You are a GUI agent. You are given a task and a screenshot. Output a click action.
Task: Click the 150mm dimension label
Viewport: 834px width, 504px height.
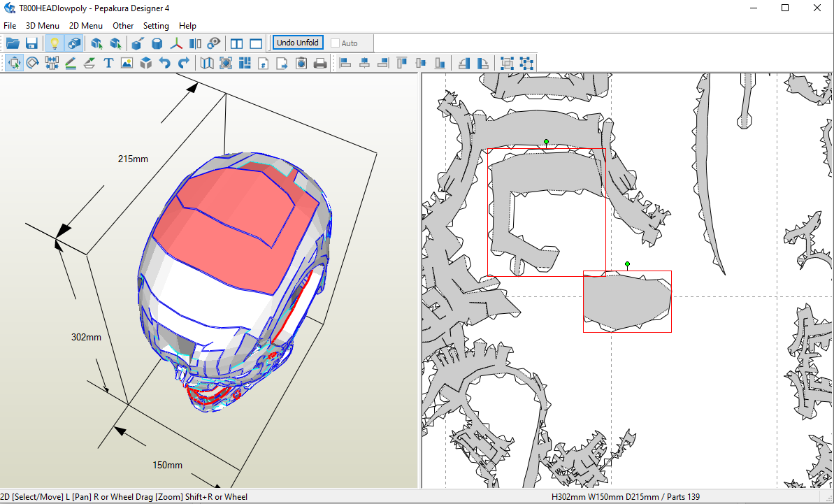168,465
